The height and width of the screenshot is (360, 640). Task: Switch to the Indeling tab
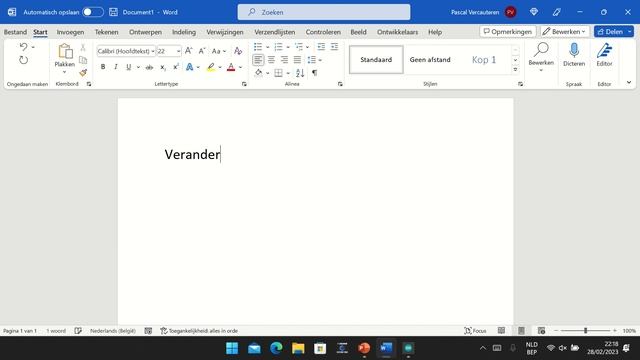[x=184, y=32]
